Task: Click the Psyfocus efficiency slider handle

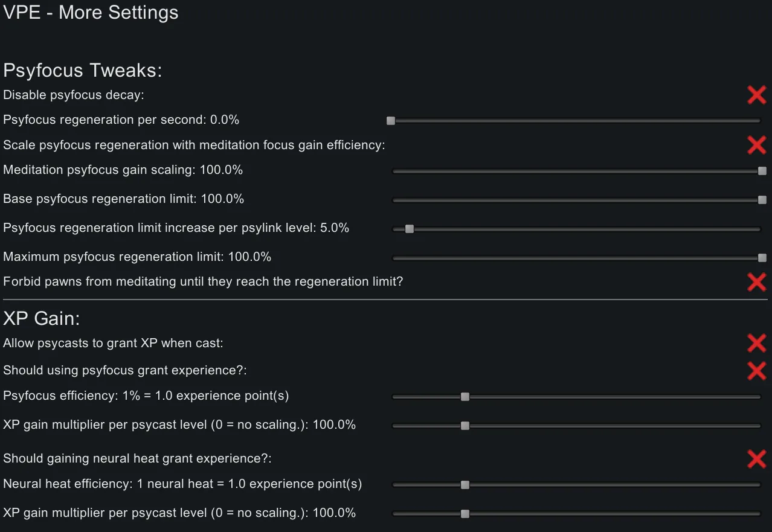Action: [465, 397]
